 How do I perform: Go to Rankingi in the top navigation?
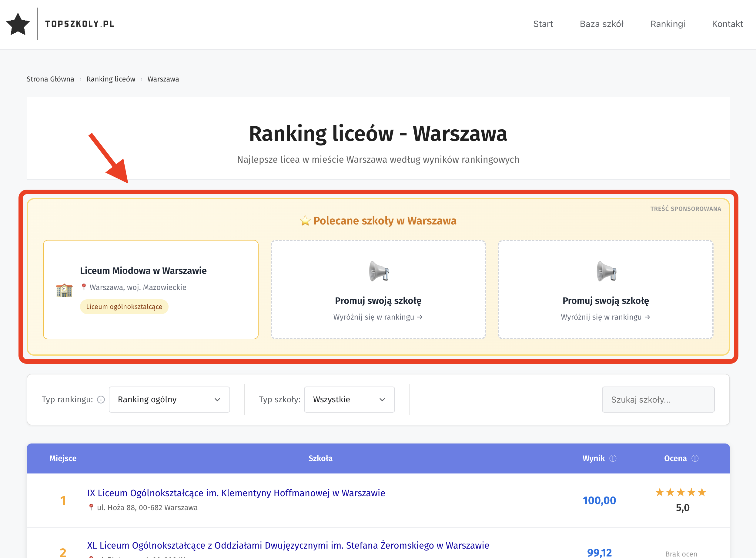pos(667,24)
